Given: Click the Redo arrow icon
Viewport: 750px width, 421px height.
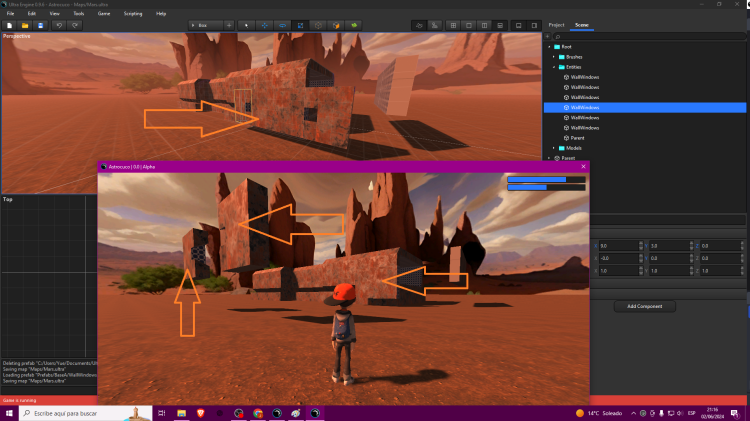Looking at the screenshot, I should tap(74, 23).
